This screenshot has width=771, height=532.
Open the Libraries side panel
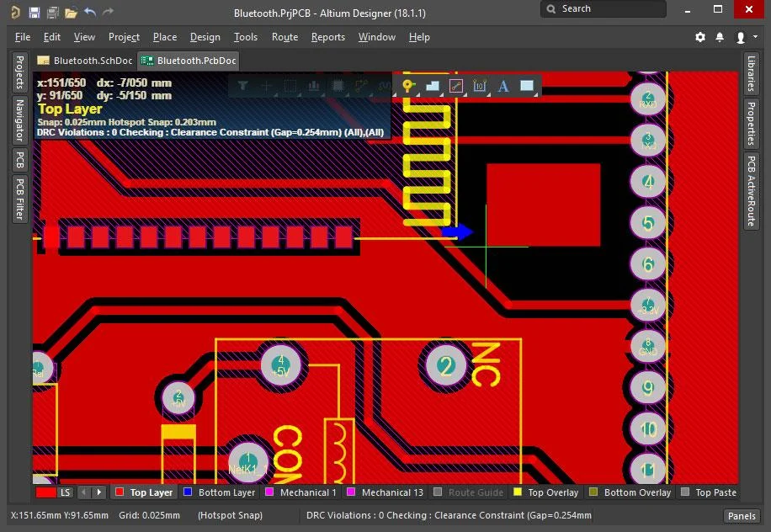(751, 74)
